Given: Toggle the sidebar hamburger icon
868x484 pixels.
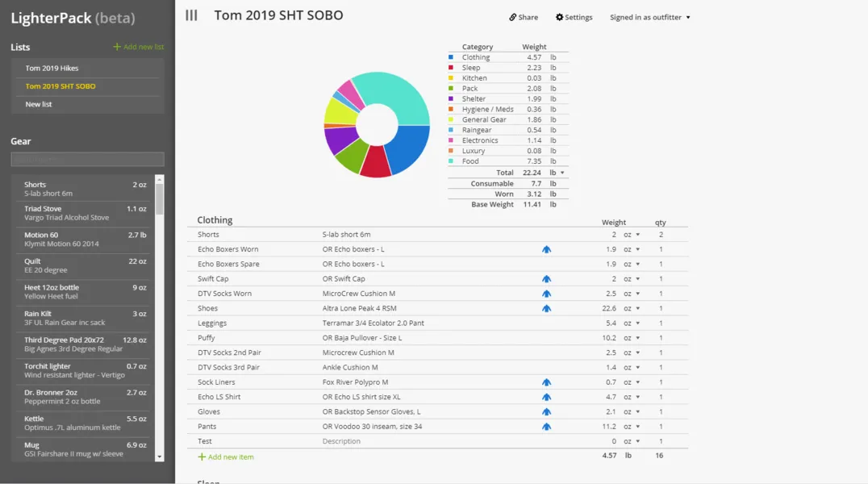Looking at the screenshot, I should coord(191,15).
